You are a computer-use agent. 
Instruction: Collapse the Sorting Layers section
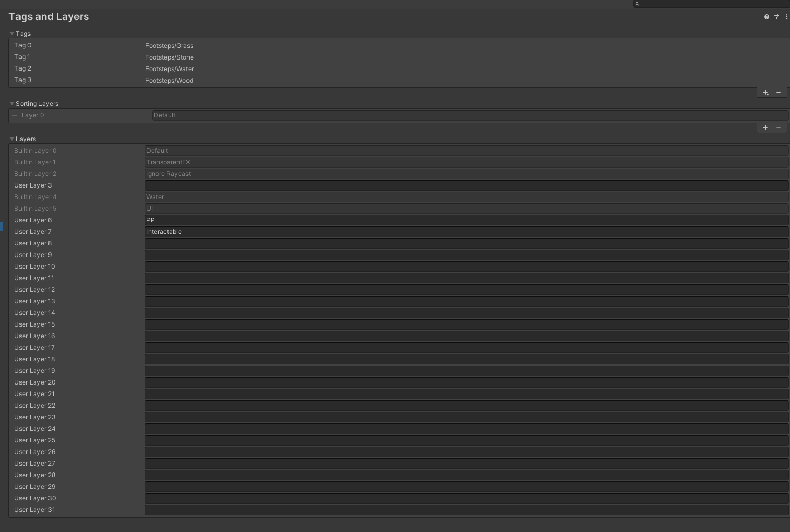(12, 104)
